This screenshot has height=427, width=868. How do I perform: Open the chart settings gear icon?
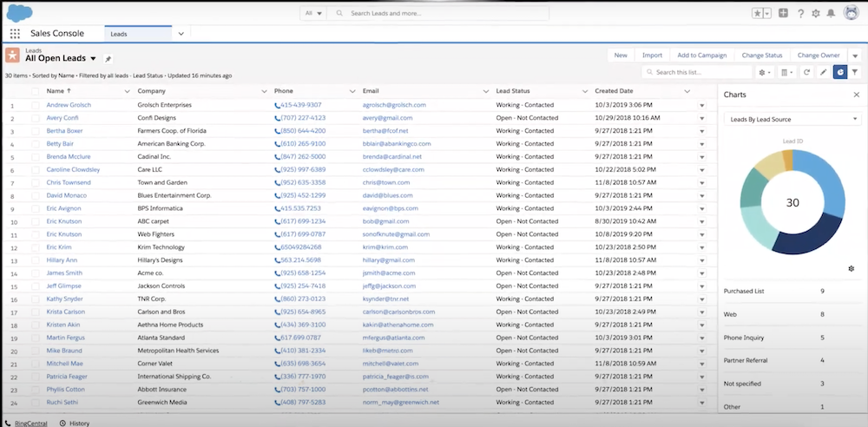click(852, 268)
